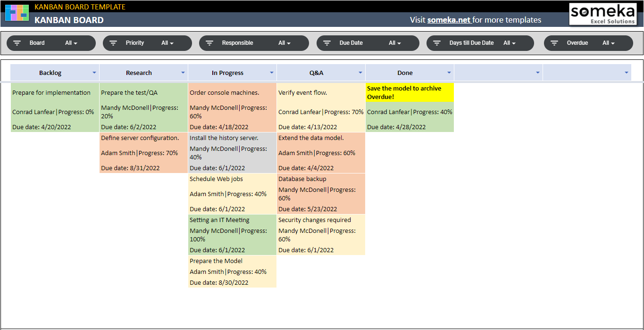Click the Priority filter pill button
644x330 pixels.
pos(147,43)
